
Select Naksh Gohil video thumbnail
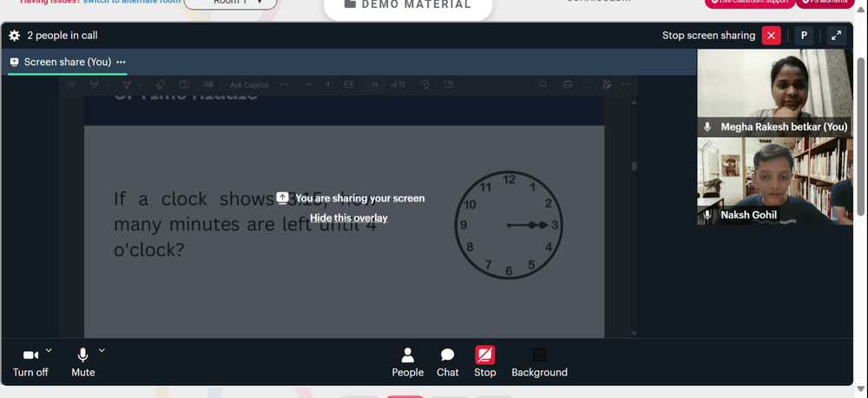(x=775, y=182)
